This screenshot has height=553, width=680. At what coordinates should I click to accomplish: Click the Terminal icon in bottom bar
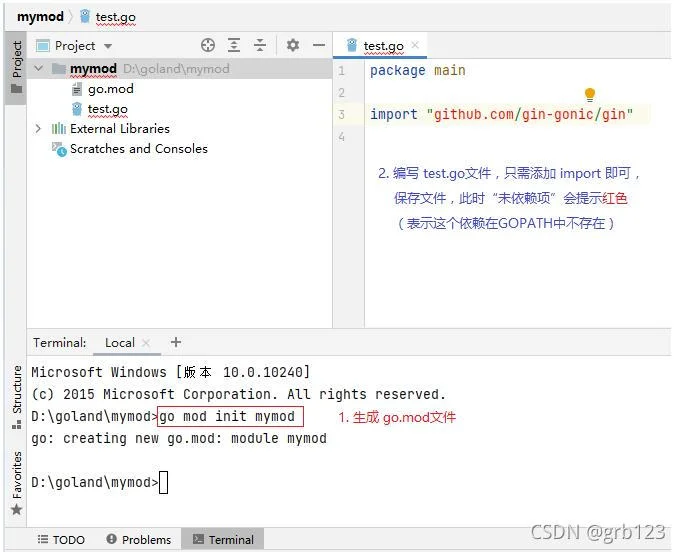point(198,539)
